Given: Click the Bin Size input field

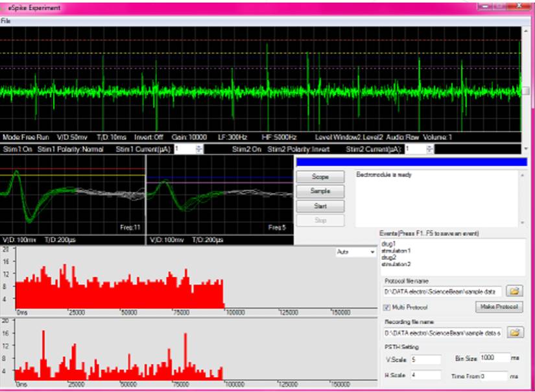Looking at the screenshot, I should [x=494, y=358].
